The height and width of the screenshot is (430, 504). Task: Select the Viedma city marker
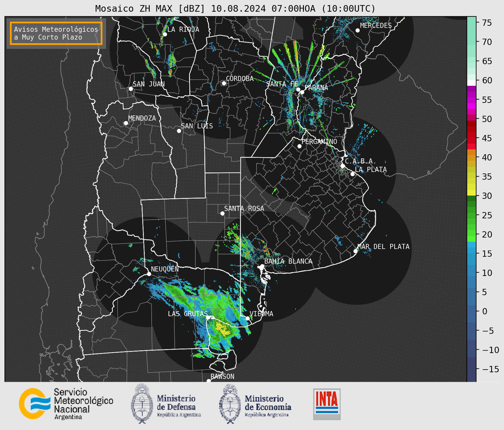247,318
